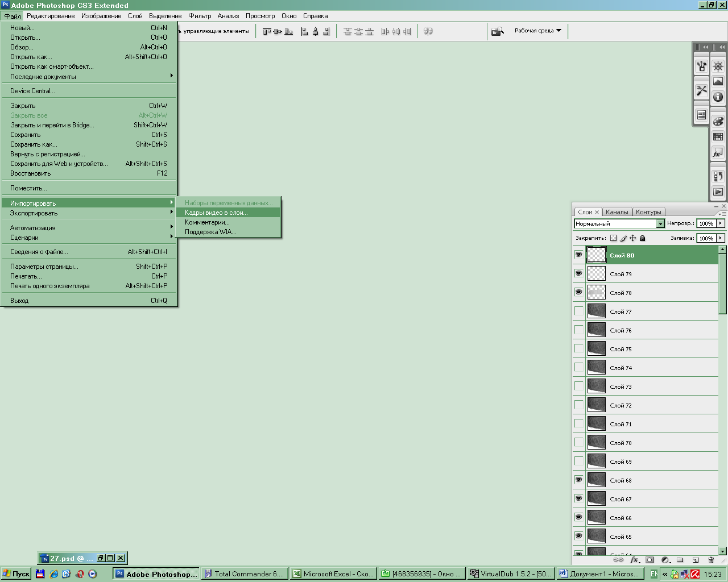The width and height of the screenshot is (728, 582).
Task: Choose Кадры видео в слои
Action: pos(228,213)
